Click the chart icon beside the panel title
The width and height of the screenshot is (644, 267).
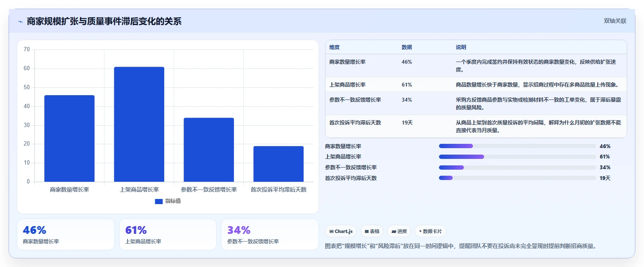pos(20,21)
